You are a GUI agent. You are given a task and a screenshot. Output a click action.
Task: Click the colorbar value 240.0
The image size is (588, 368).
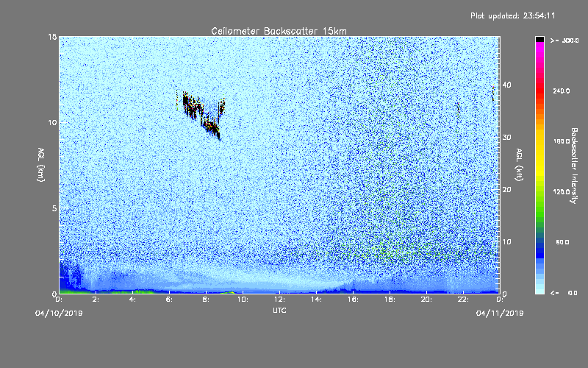562,91
